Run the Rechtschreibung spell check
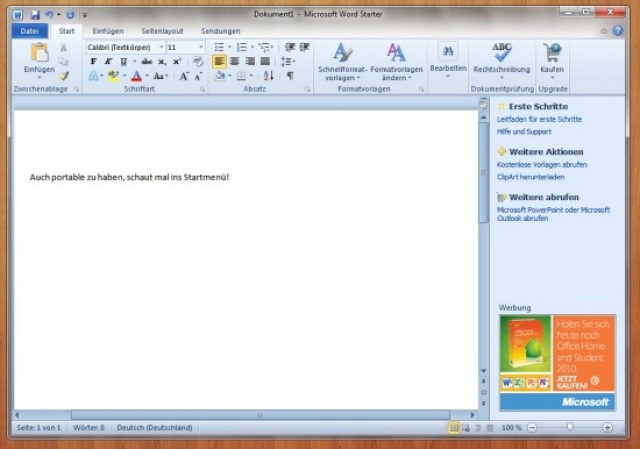The width and height of the screenshot is (640, 449). point(502,60)
